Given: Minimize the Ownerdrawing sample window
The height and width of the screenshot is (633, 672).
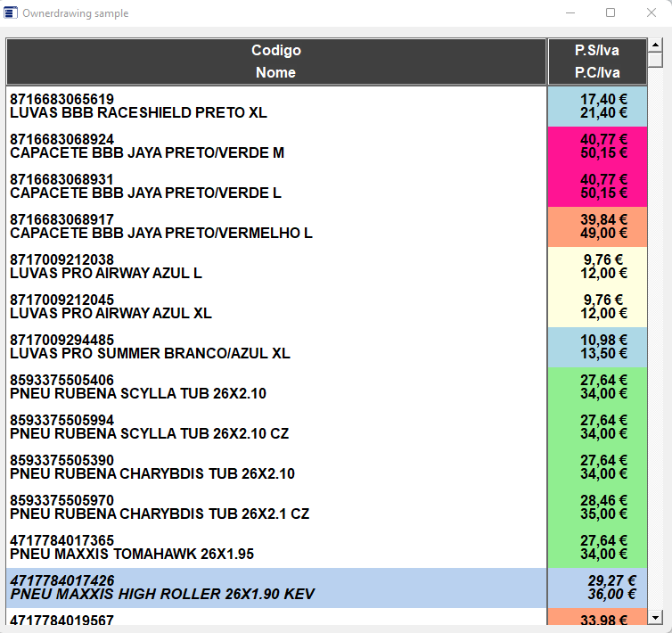Looking at the screenshot, I should click(x=570, y=13).
